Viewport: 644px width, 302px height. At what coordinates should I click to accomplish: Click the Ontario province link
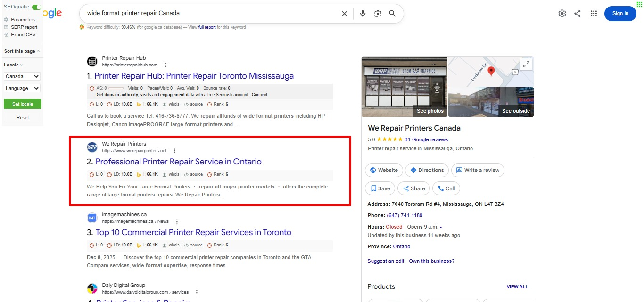[x=402, y=246]
